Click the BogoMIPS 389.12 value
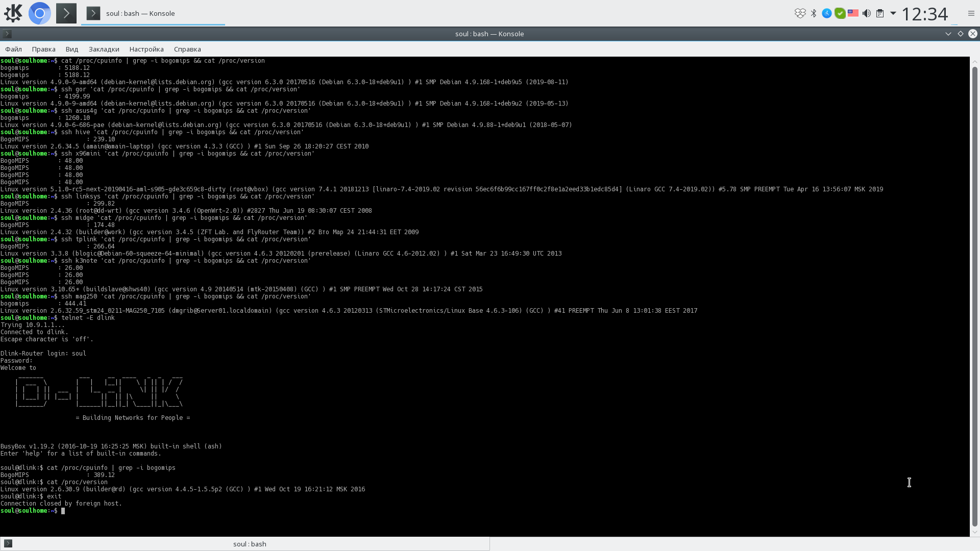The image size is (980, 551). [x=104, y=475]
